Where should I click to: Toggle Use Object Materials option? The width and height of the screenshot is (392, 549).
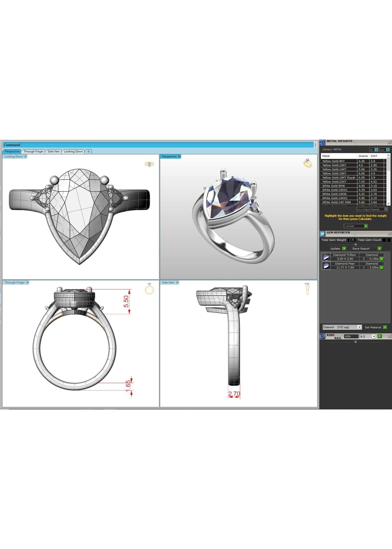pos(372,209)
